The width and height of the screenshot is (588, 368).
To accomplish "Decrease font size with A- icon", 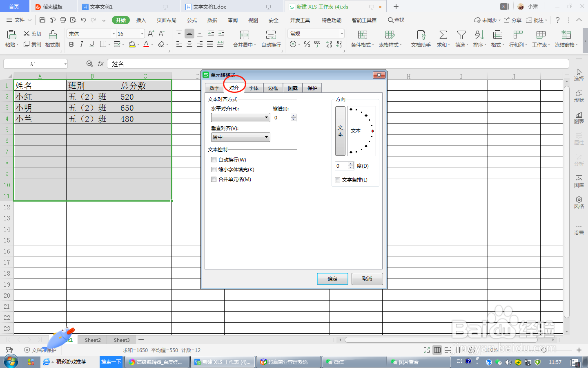I will point(161,34).
